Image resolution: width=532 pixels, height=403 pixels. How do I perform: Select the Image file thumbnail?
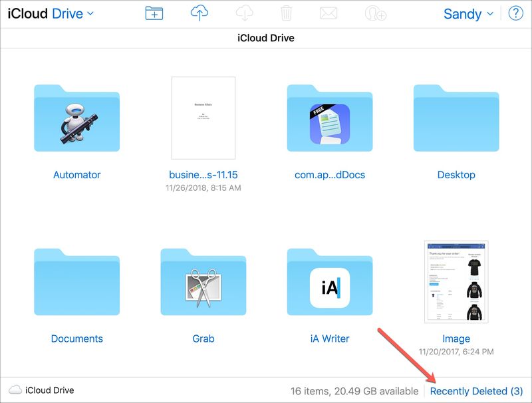[x=456, y=282]
